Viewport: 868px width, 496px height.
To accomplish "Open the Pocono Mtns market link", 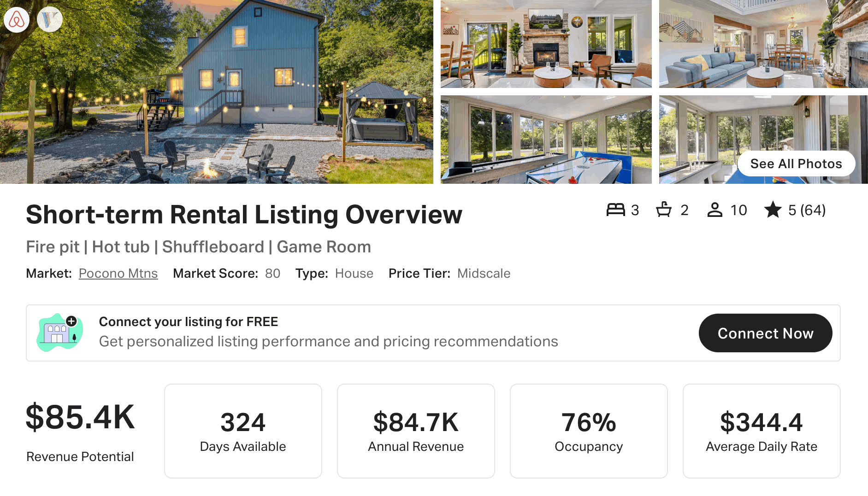I will coord(118,274).
